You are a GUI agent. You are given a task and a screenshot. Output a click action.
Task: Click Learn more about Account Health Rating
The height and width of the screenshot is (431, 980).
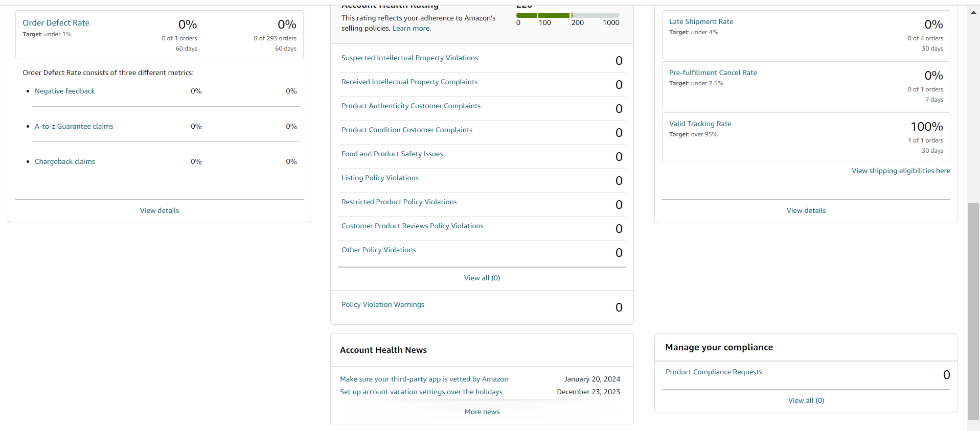[412, 28]
